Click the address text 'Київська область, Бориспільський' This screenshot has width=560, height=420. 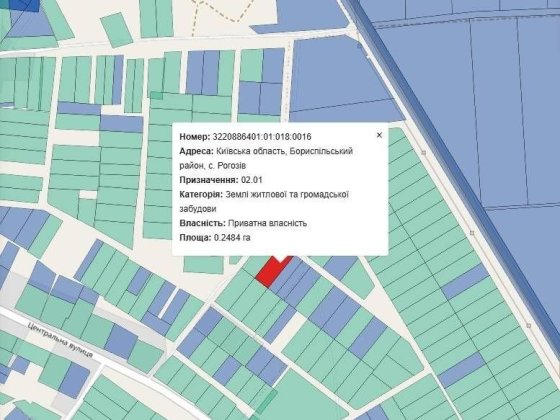[284, 151]
